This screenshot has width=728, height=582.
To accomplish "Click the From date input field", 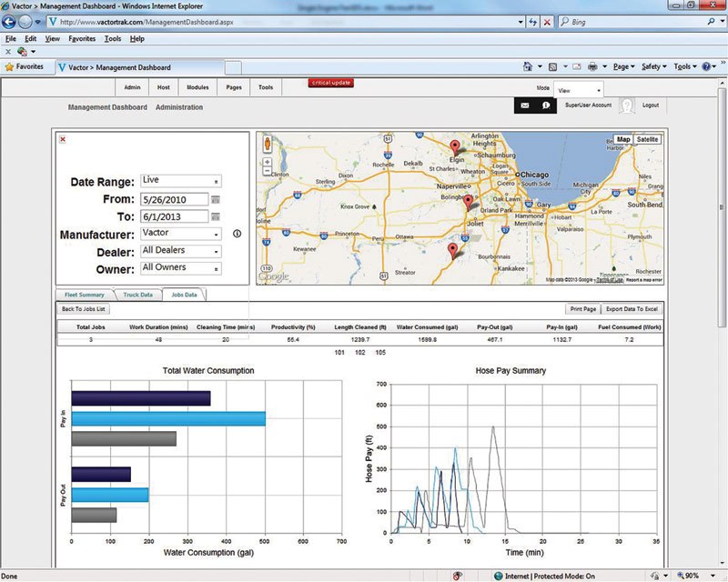I will [175, 199].
